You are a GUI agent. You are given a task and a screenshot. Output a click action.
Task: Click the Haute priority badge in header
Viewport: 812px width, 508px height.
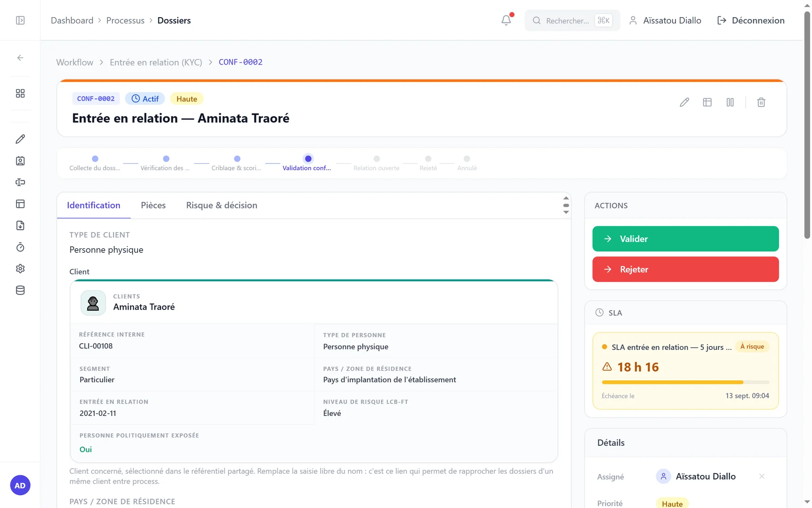tap(187, 99)
